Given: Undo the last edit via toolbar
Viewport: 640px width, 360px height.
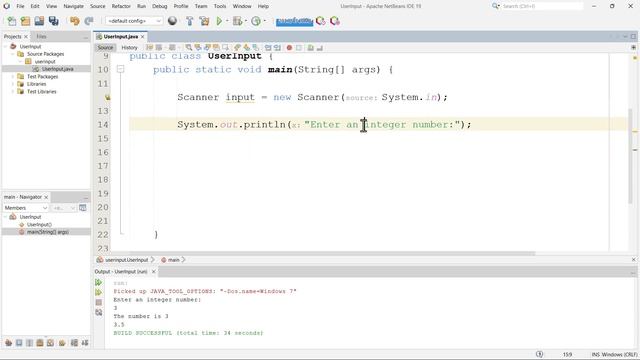Looking at the screenshot, I should click(x=75, y=21).
